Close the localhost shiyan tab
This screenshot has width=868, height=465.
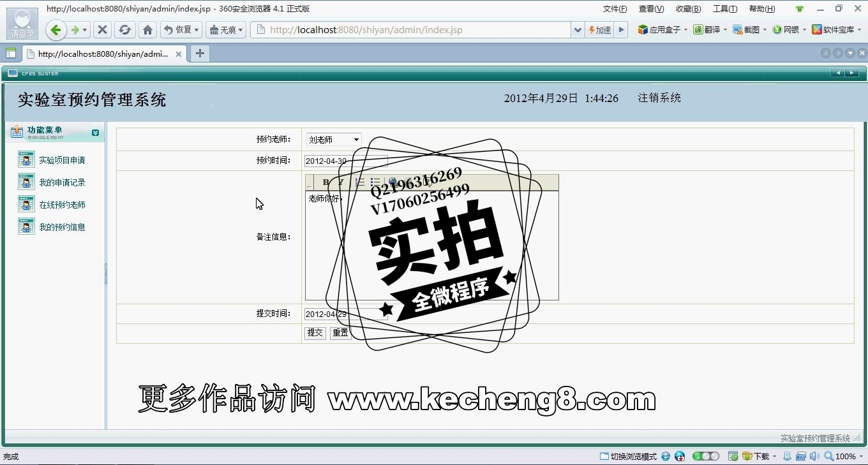click(179, 54)
